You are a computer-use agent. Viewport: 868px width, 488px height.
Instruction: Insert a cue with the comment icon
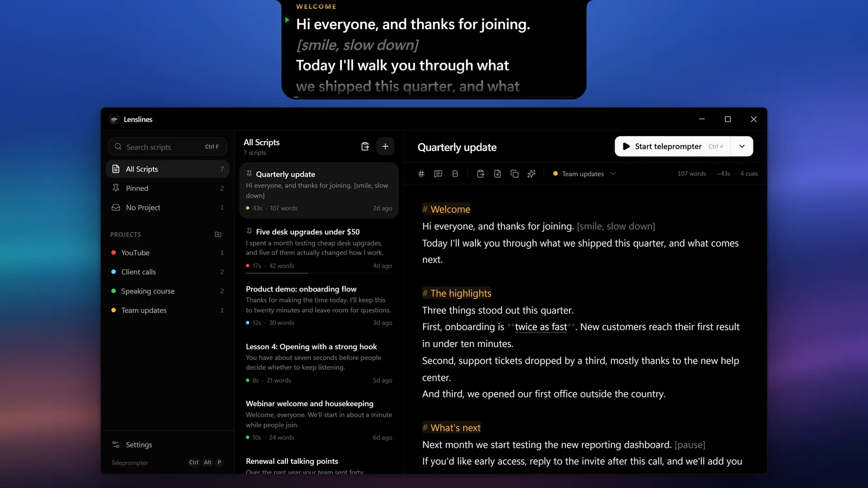(438, 174)
